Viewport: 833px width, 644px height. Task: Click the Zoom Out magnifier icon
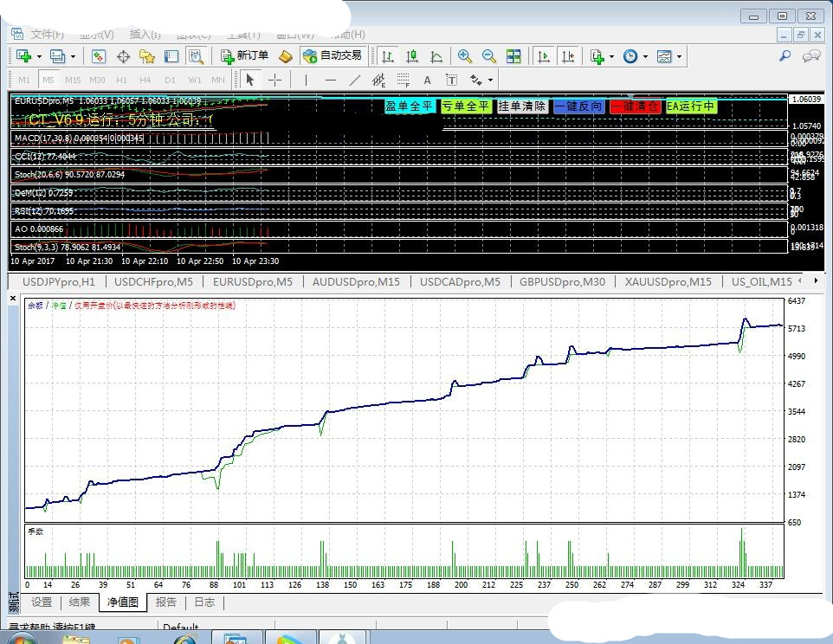click(x=489, y=56)
